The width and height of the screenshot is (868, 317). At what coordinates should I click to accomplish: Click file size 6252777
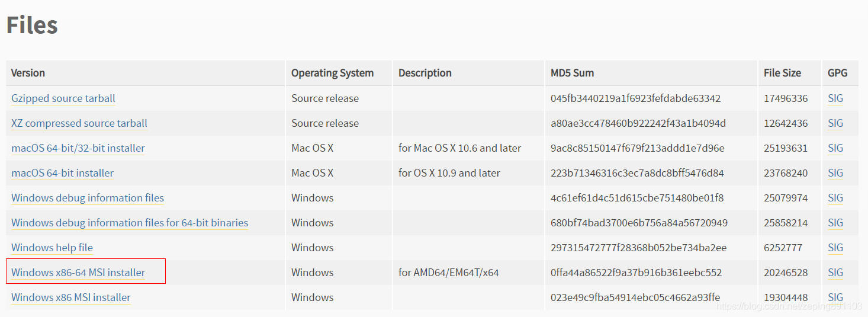click(x=783, y=248)
